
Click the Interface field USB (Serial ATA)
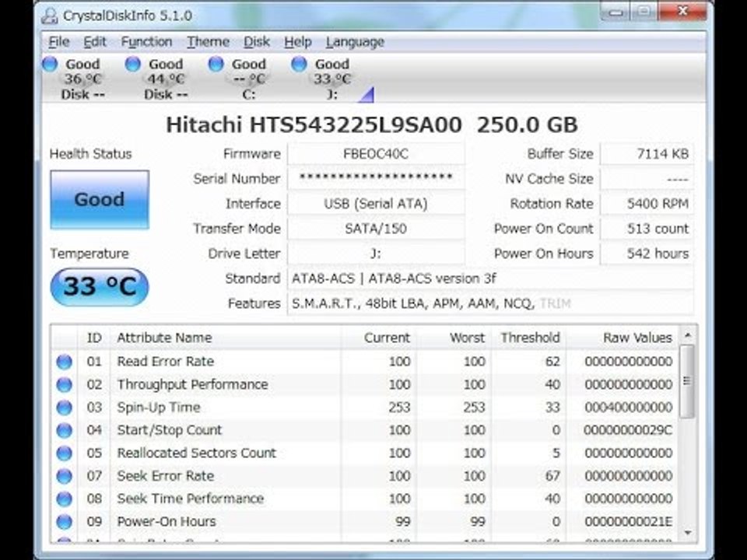click(376, 204)
